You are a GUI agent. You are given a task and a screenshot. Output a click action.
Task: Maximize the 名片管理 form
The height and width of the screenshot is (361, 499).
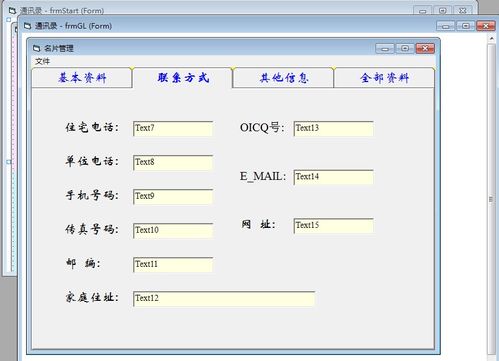[x=405, y=49]
